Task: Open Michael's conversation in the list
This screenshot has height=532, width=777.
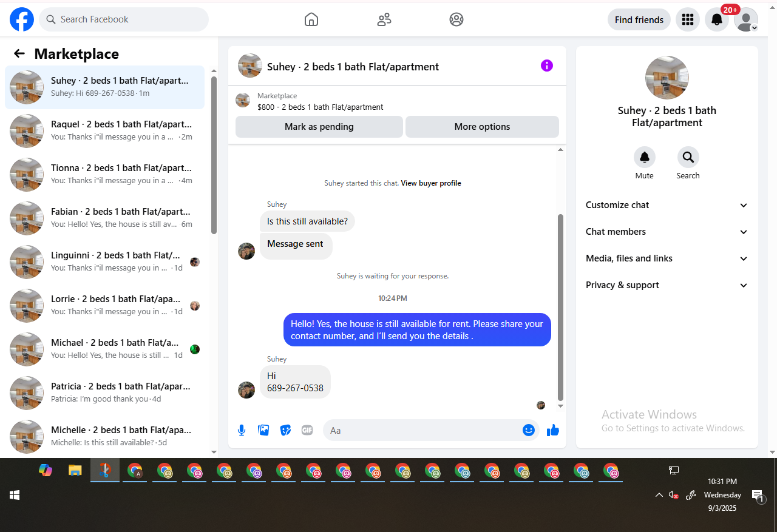Action: click(105, 349)
